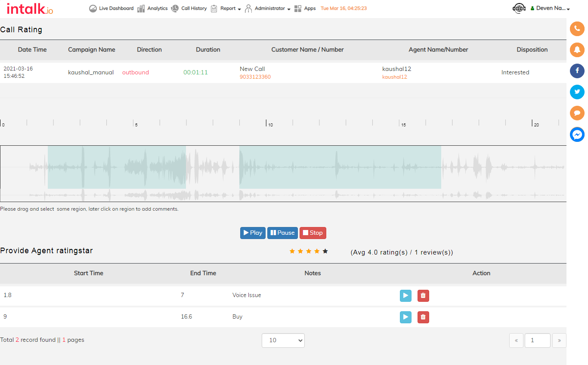Click the Buy note text

237,316
